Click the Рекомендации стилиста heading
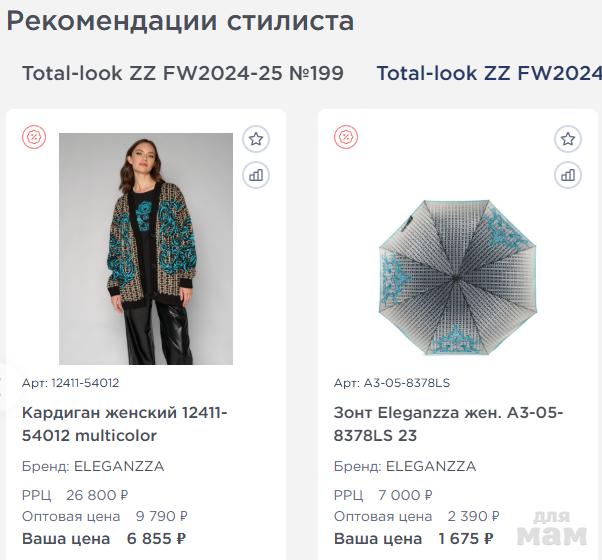 (x=180, y=21)
